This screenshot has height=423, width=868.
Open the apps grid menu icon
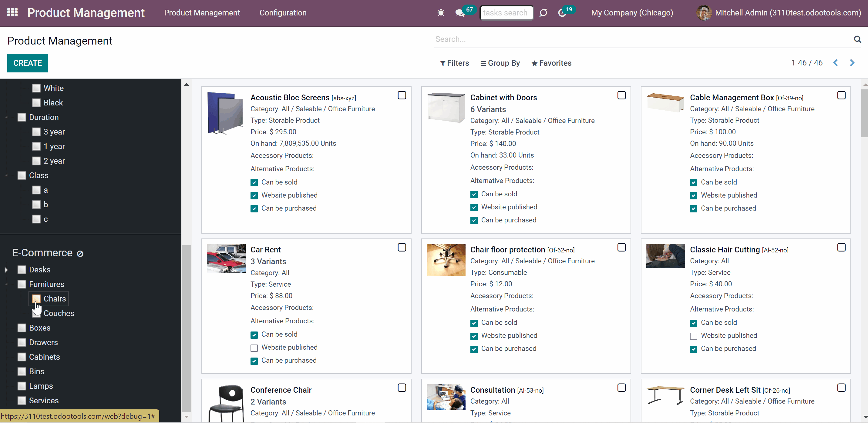12,12
